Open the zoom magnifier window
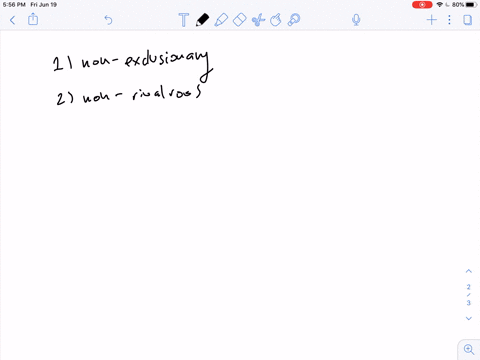This screenshot has width=480, height=360. 469,349
